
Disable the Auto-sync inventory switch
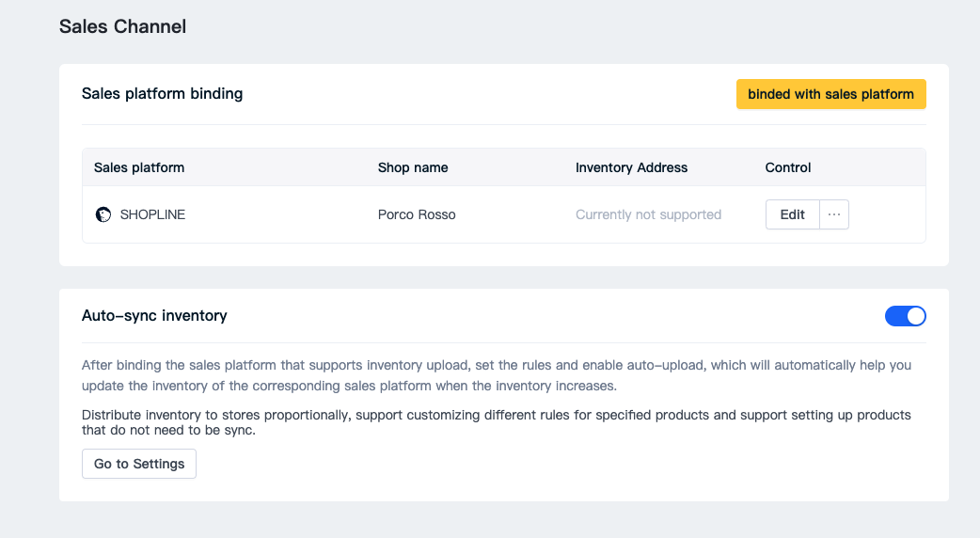(905, 316)
